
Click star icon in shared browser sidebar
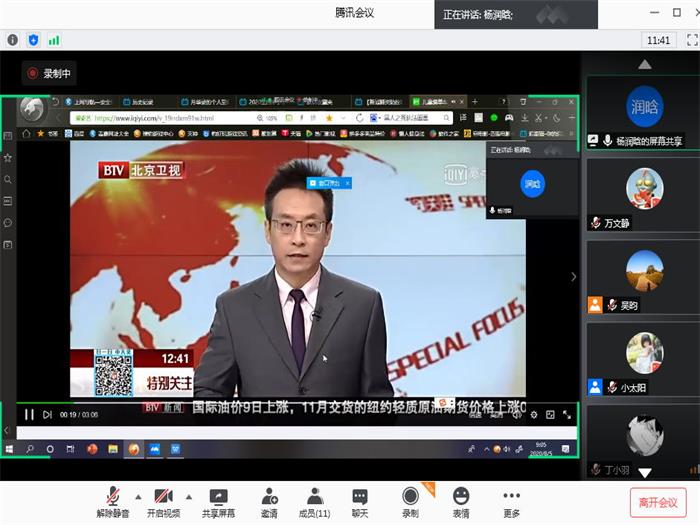point(8,158)
